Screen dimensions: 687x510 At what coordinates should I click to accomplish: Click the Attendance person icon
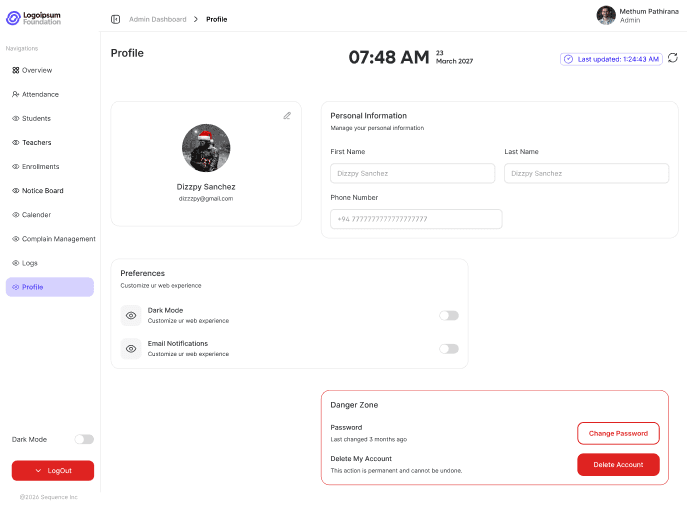[x=16, y=94]
